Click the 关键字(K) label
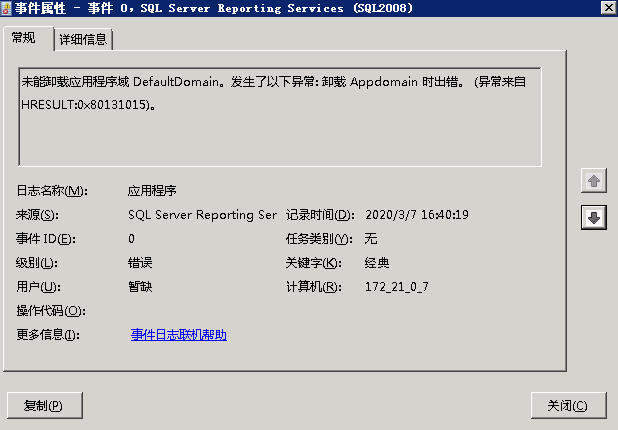The height and width of the screenshot is (430, 618). [314, 263]
